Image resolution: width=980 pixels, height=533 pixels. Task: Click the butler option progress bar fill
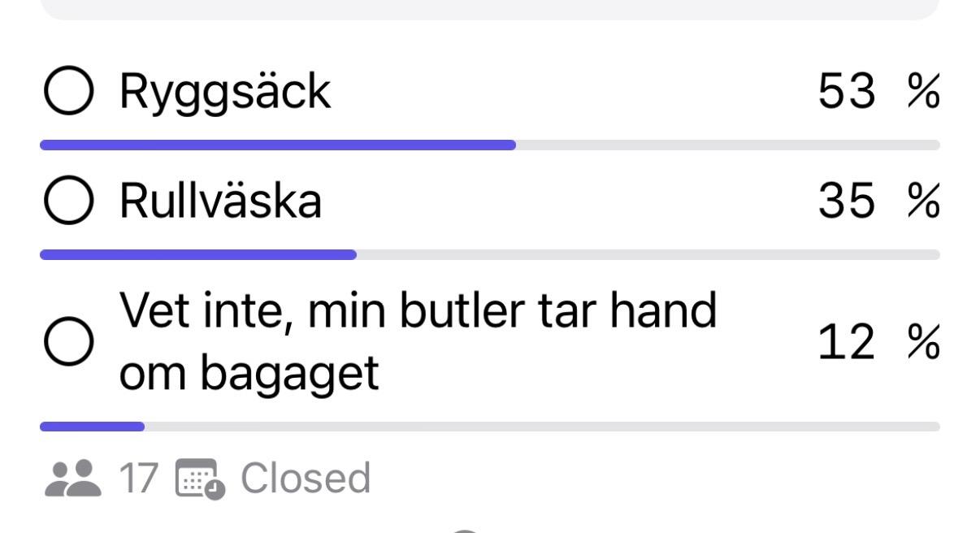(92, 426)
